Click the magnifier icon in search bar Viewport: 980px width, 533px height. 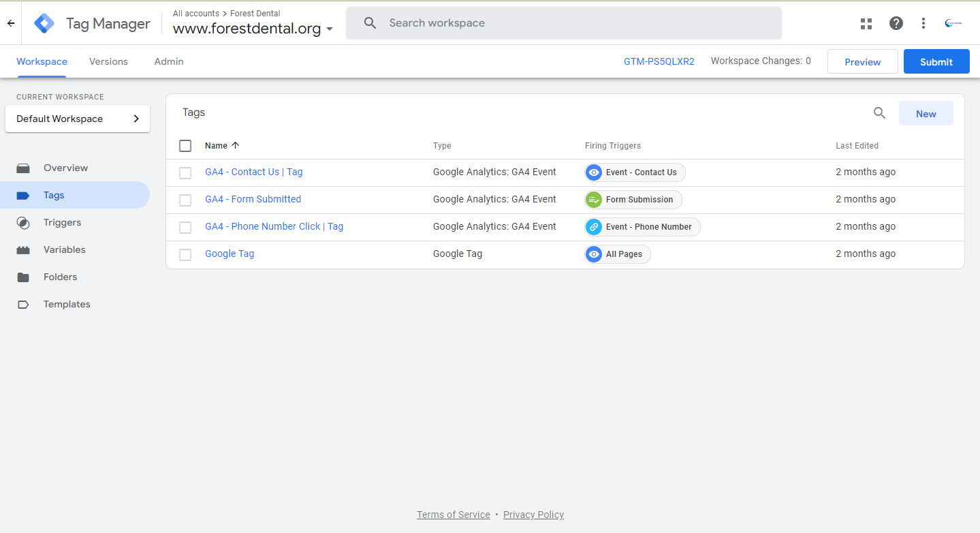370,23
